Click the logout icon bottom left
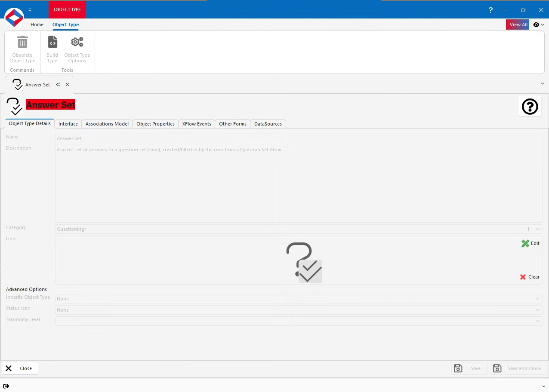The height and width of the screenshot is (392, 549). 6,386
